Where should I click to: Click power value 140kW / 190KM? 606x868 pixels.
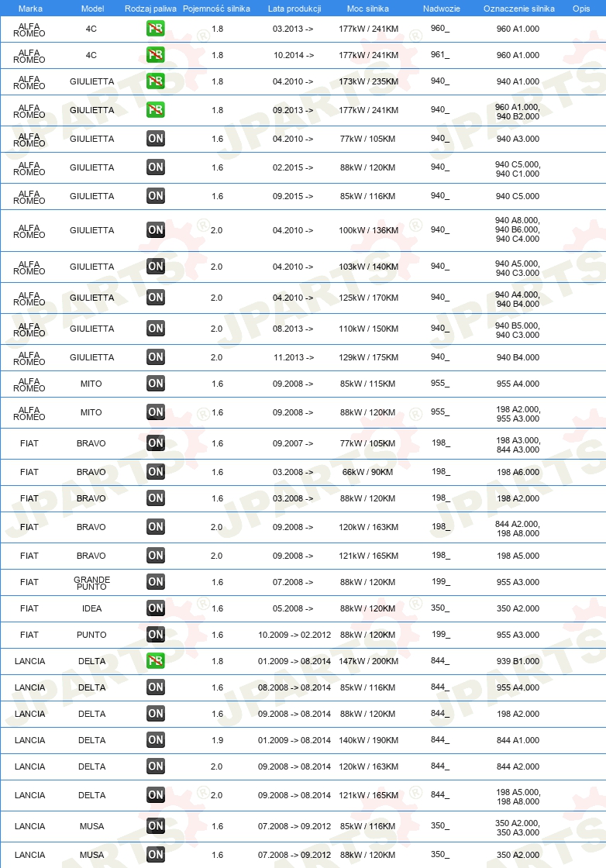click(369, 740)
